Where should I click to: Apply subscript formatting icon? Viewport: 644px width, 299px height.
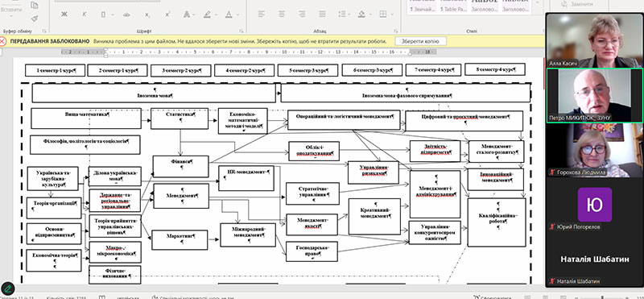147,15
